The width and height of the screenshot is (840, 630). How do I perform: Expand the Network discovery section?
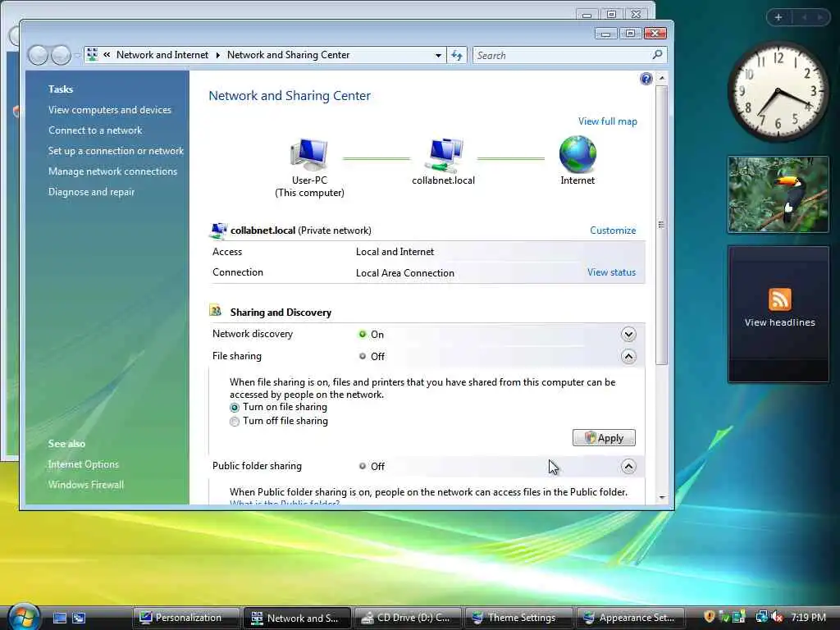click(x=628, y=335)
